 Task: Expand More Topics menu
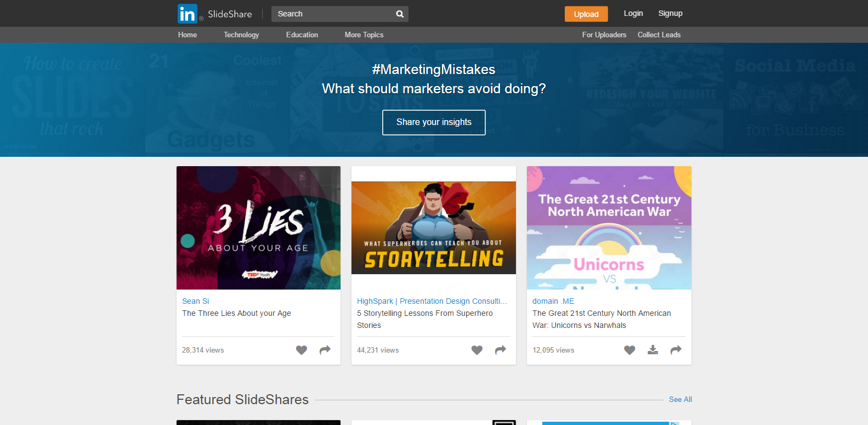(364, 35)
